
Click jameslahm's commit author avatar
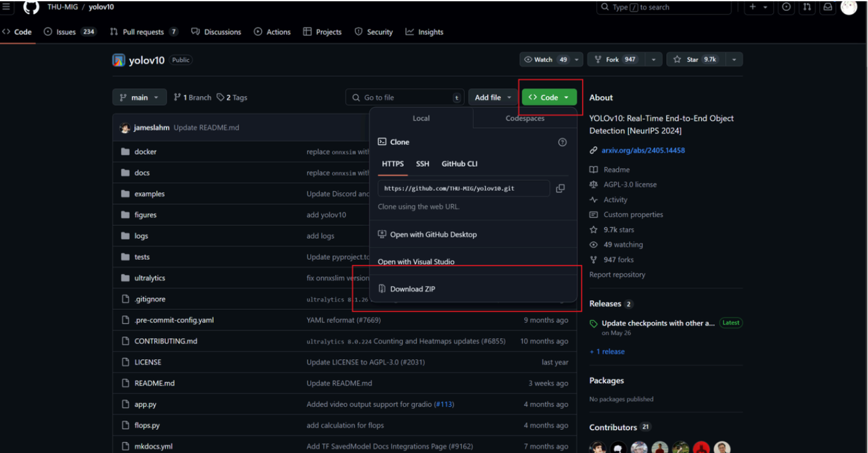125,128
